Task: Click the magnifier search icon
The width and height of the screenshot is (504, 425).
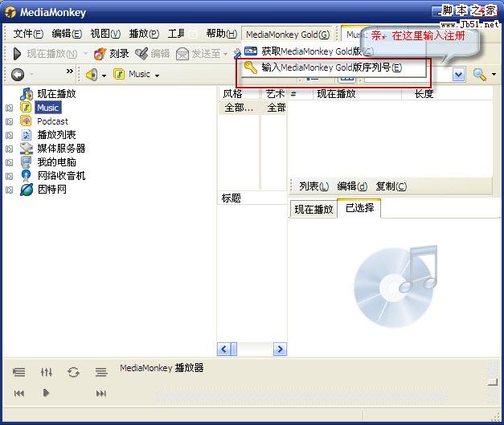Action: 480,75
